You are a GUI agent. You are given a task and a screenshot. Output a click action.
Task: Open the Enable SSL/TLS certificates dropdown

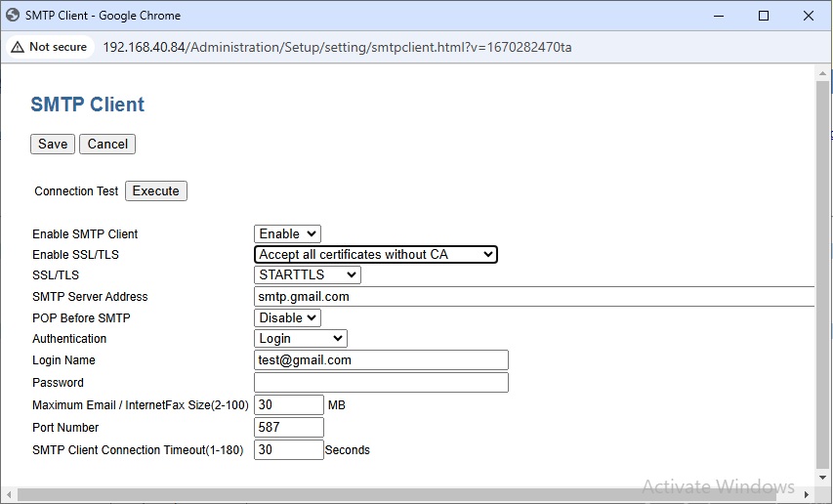[x=376, y=254]
